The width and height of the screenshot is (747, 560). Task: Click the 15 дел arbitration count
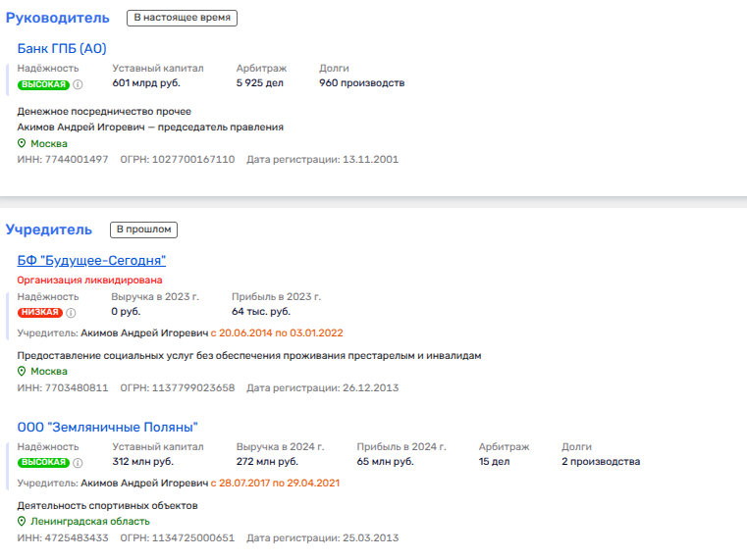(x=496, y=461)
